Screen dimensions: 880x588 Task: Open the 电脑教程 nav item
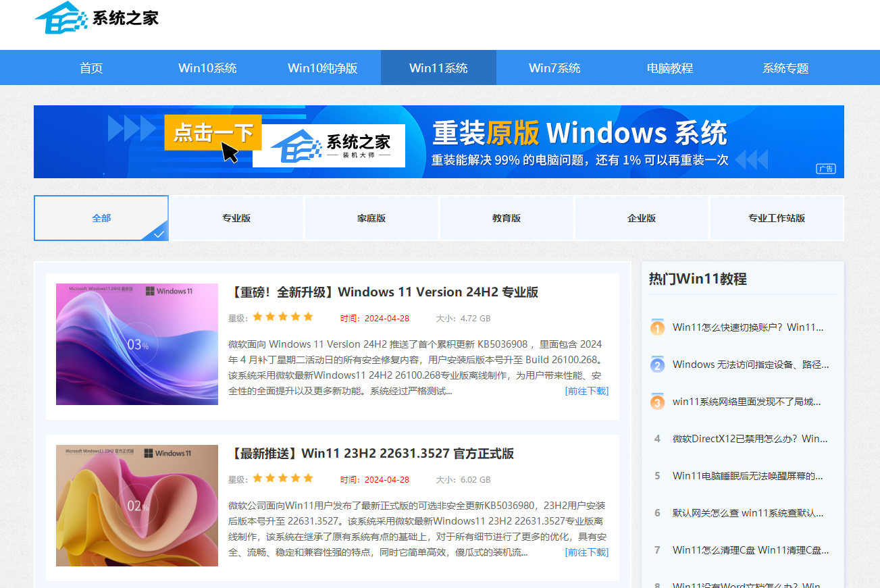(670, 68)
